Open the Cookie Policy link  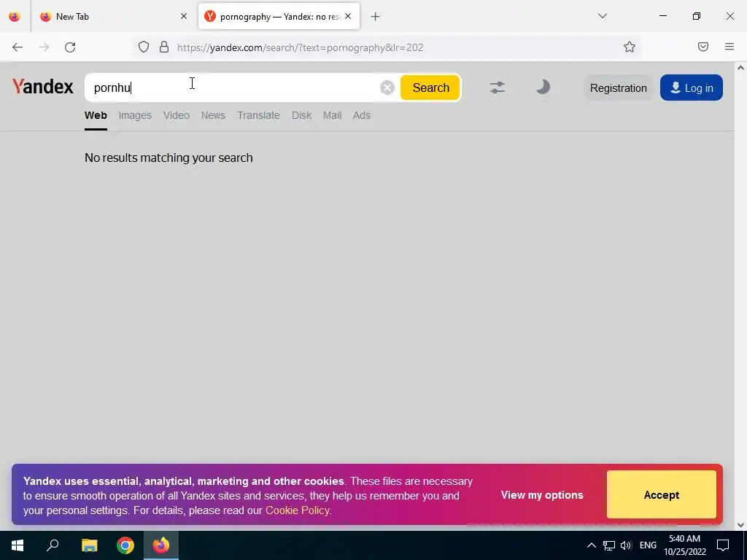[298, 510]
